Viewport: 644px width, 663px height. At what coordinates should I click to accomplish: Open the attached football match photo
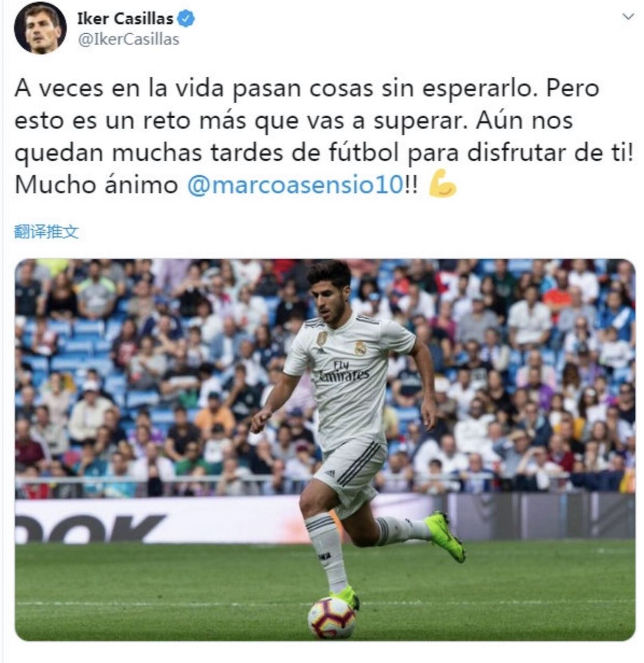pos(325,450)
